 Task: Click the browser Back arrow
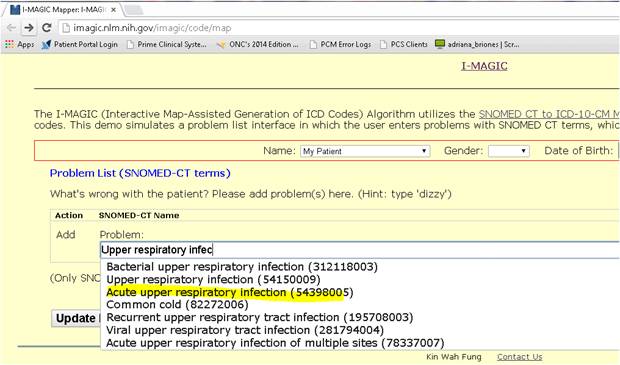coord(12,28)
